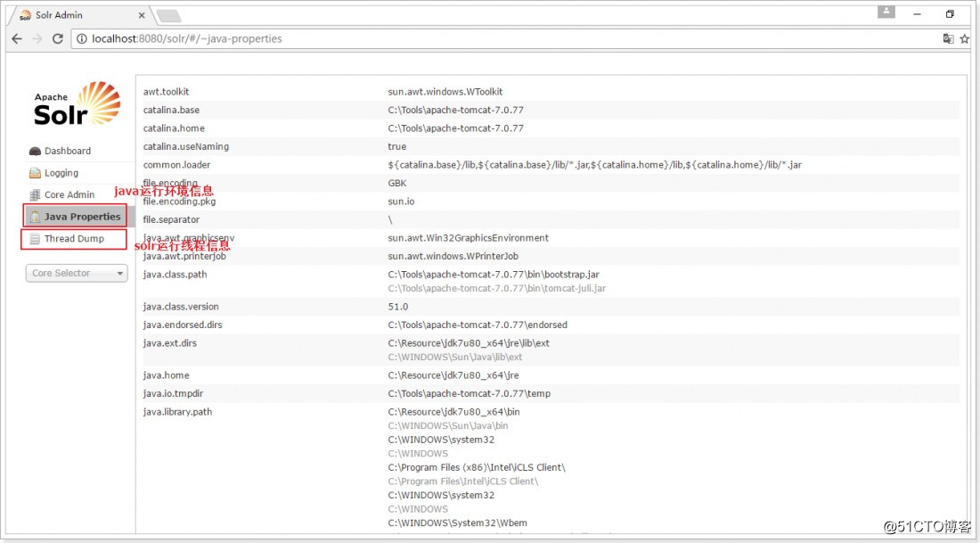Select the GBK encoding value
This screenshot has height=543, width=980.
(x=396, y=183)
